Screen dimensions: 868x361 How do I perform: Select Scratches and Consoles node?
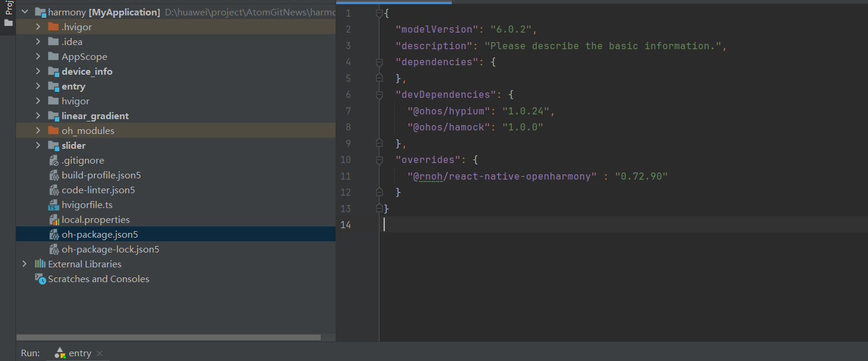[x=98, y=279]
